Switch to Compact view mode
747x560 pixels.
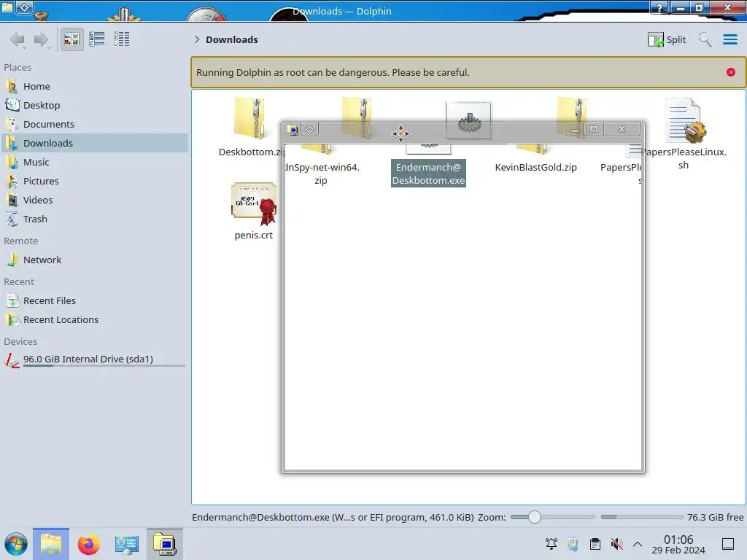(x=97, y=39)
